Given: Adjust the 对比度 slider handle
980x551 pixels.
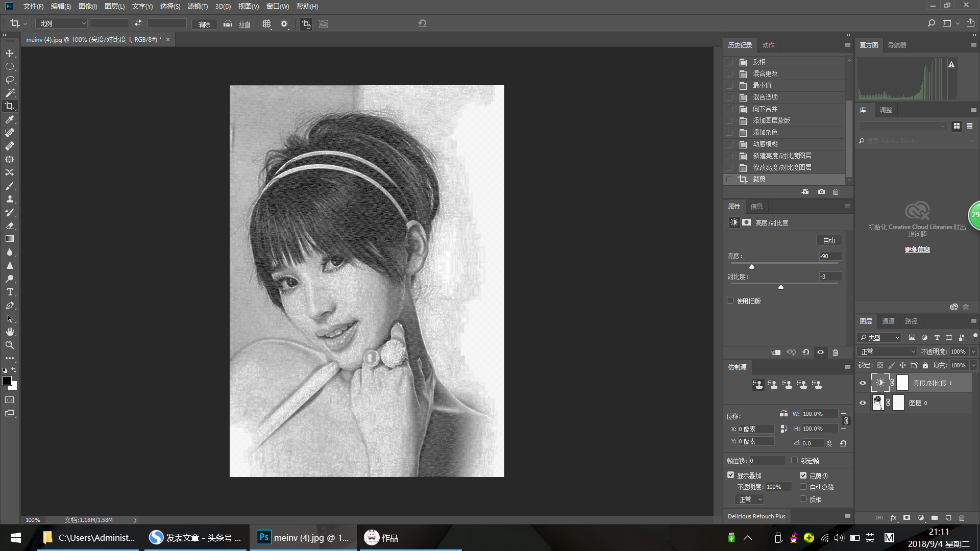Looking at the screenshot, I should (x=781, y=287).
